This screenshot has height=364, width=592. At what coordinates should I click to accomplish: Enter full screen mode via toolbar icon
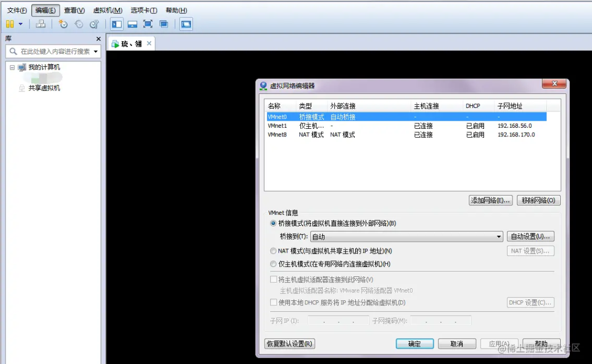(147, 24)
